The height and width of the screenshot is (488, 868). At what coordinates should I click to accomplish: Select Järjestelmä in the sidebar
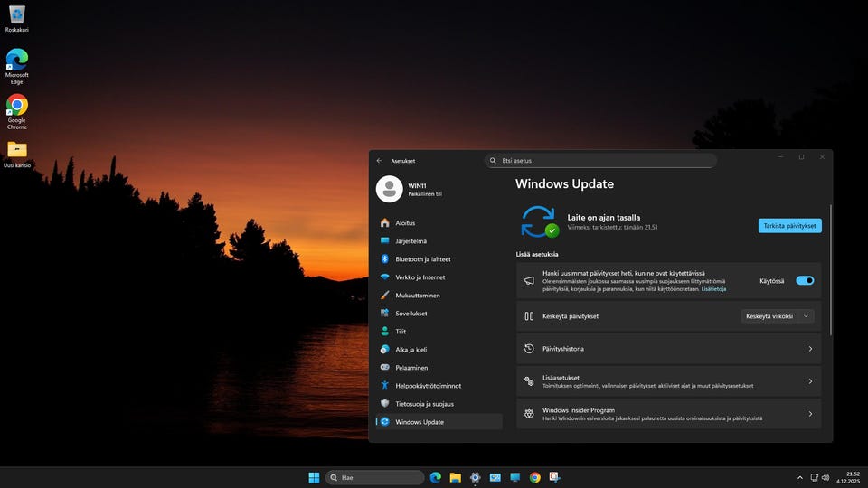tap(410, 241)
